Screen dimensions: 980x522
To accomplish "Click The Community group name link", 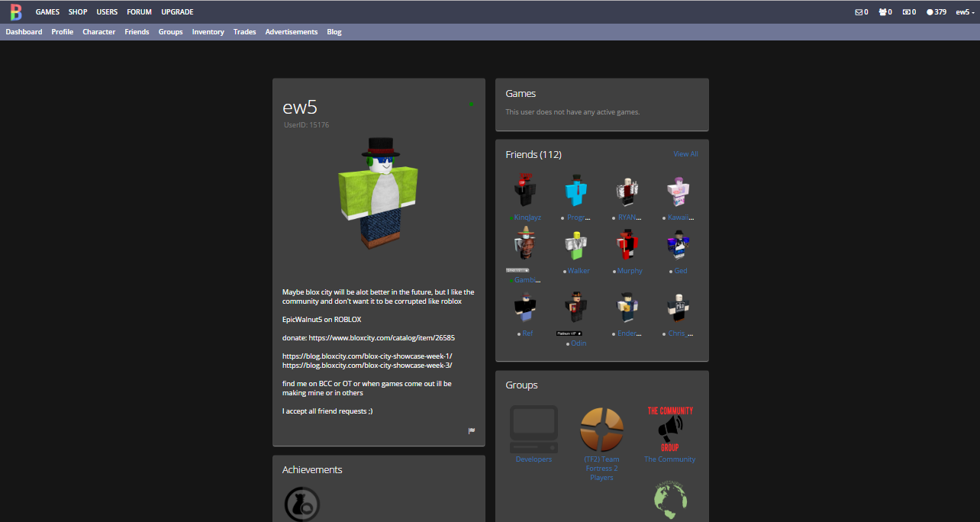I will [669, 459].
